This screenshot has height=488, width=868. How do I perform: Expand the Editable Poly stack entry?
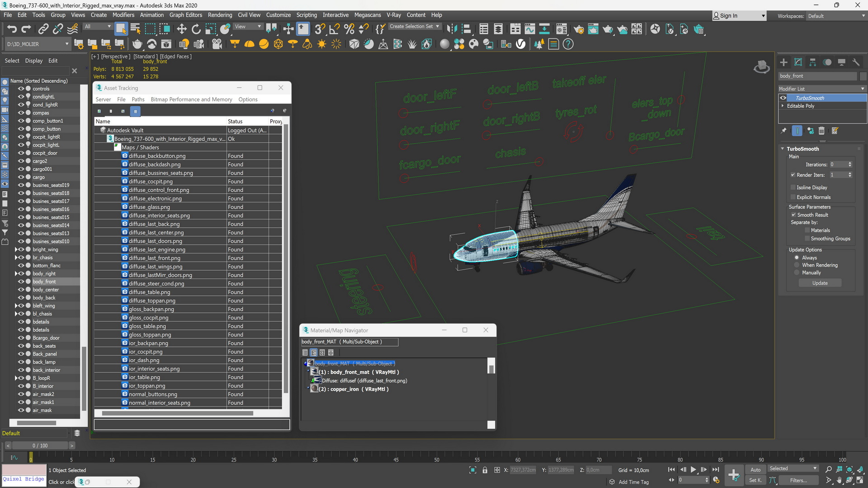pos(783,106)
